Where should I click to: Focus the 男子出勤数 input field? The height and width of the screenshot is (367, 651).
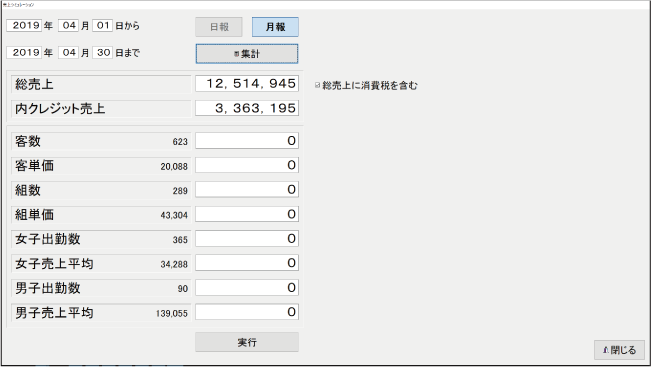tap(247, 288)
